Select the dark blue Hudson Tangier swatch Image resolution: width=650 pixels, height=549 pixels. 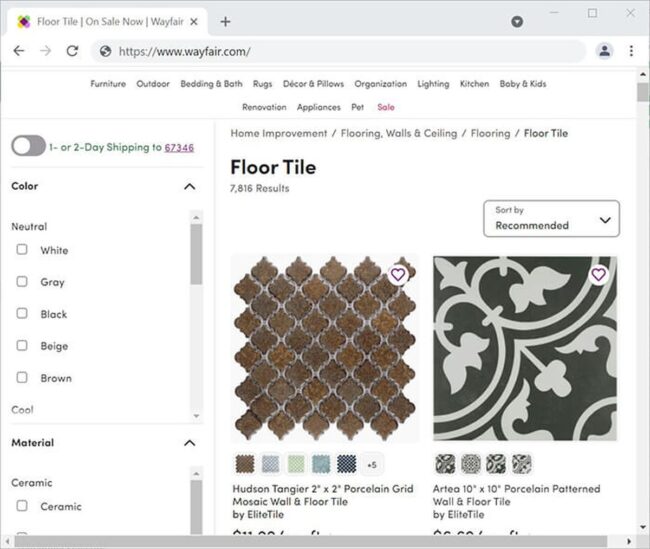pyautogui.click(x=347, y=464)
